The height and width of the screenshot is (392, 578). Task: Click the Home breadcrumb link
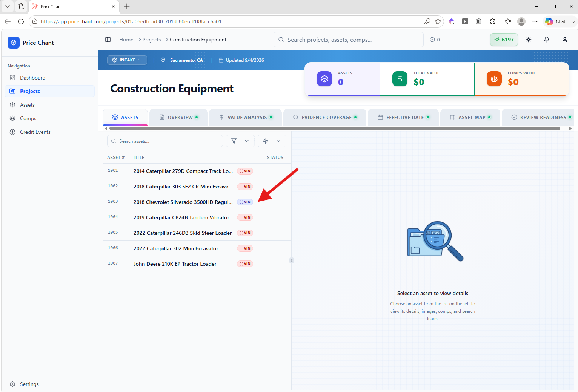click(126, 40)
